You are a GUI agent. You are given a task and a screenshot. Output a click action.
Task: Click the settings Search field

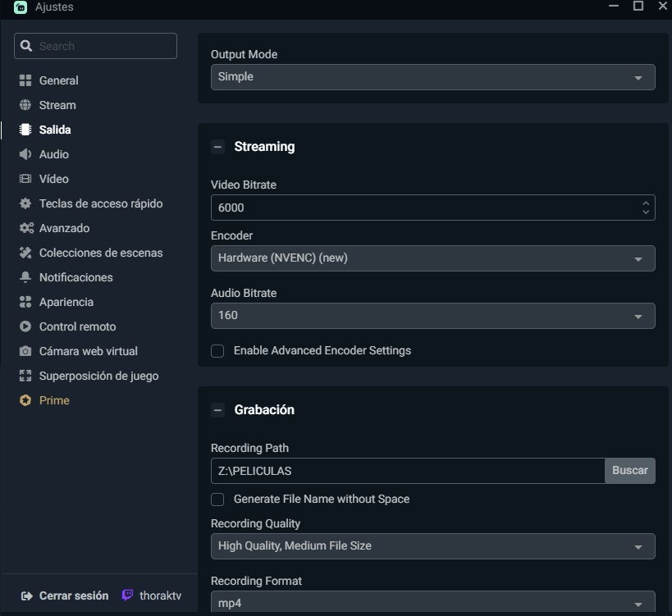pos(95,46)
